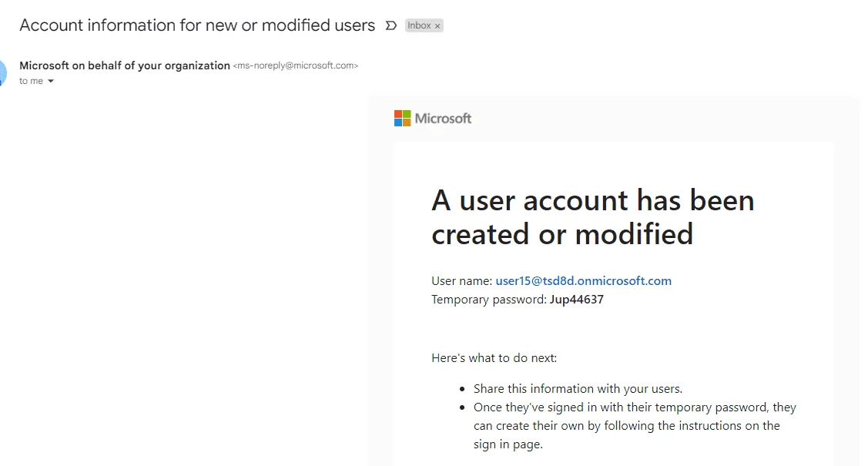Image resolution: width=868 pixels, height=466 pixels.
Task: Click the Once they've signed in bullet text
Action: [635, 426]
